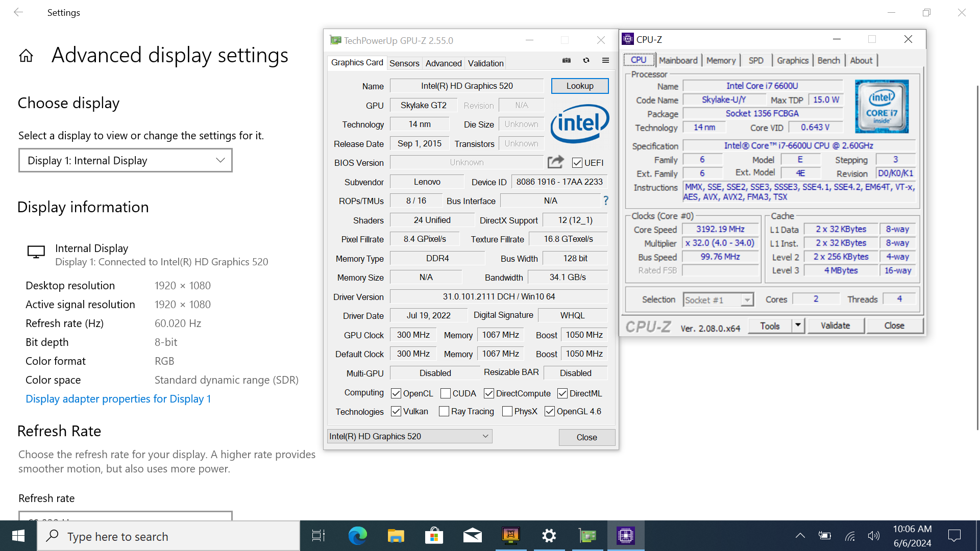Click the taskbar search box

(168, 536)
